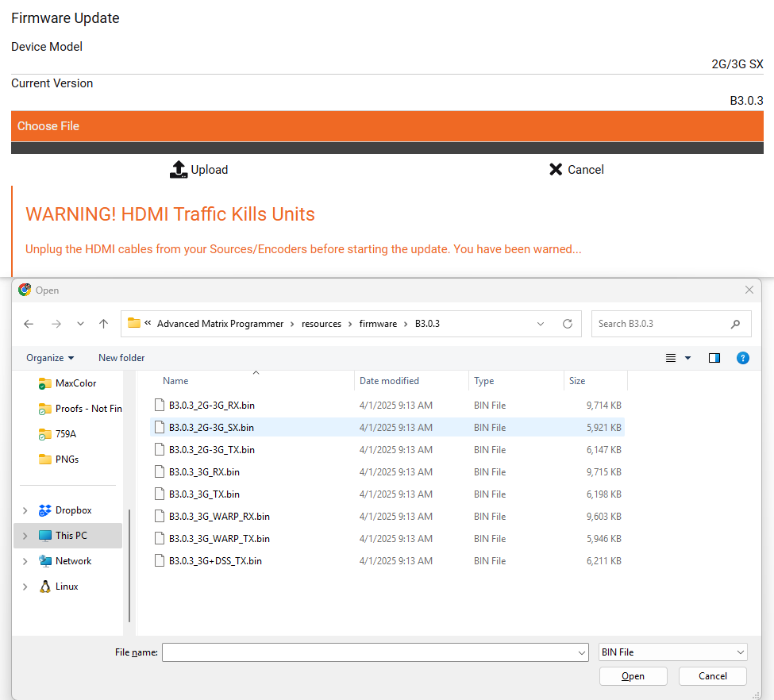Viewport: 774px width, 700px height.
Task: Toggle the preview pane
Action: pyautogui.click(x=714, y=358)
